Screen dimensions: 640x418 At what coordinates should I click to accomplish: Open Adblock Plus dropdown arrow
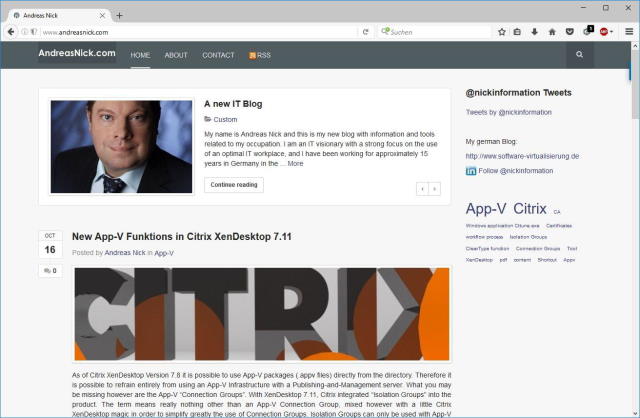[611, 32]
